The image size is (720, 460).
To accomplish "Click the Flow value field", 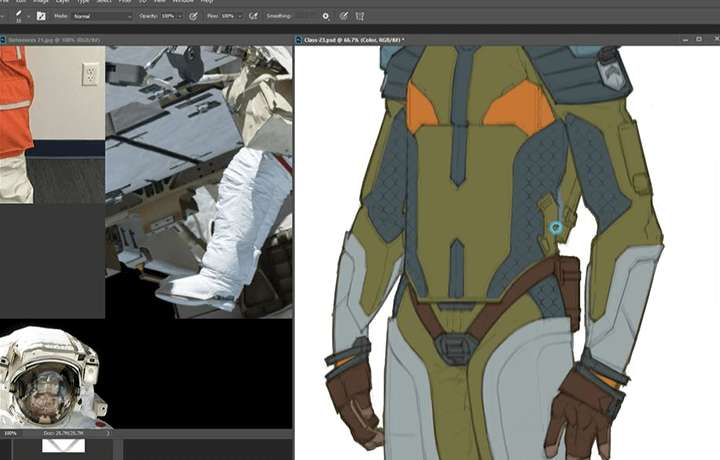I will pos(228,16).
